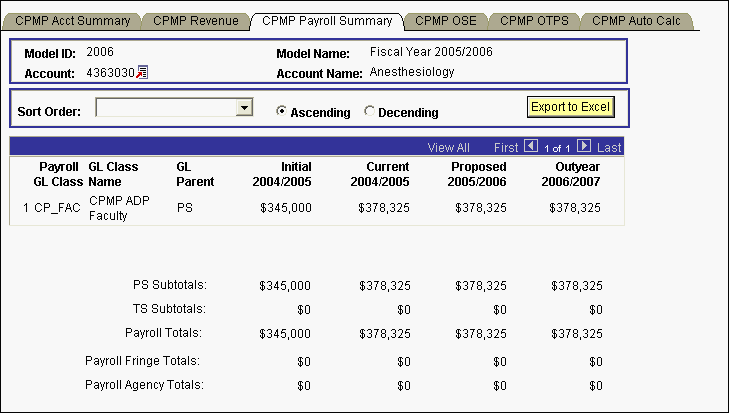Viewport: 729px width, 413px height.
Task: Jump to Last in grid navigation
Action: click(609, 147)
